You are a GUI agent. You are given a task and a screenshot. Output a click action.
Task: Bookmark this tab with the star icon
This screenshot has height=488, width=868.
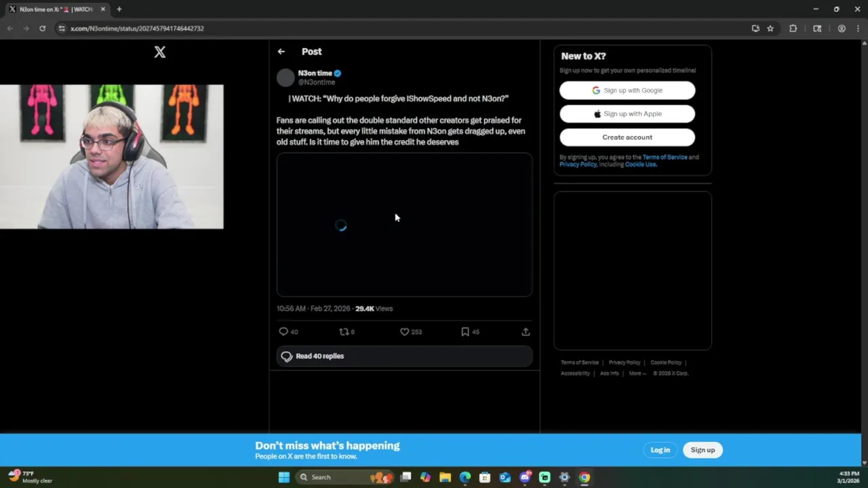(770, 28)
